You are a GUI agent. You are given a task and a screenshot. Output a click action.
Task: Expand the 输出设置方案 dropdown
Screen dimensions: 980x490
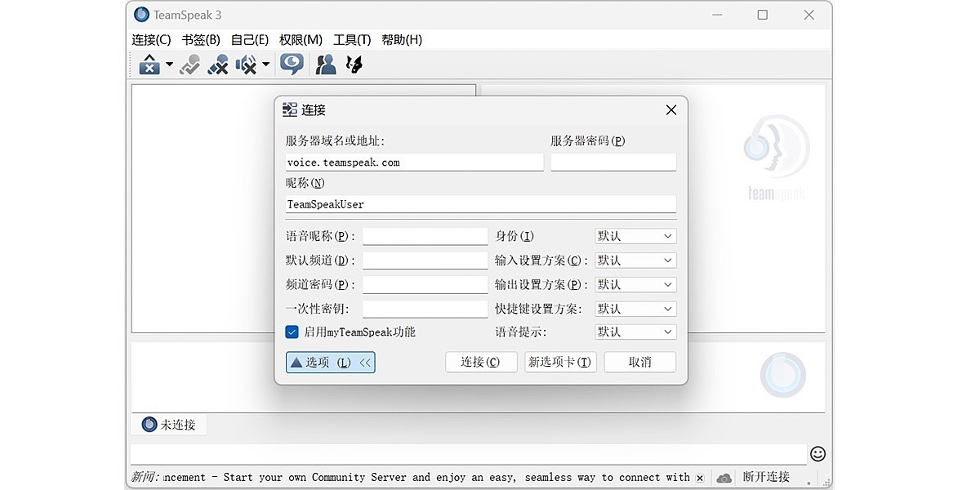pyautogui.click(x=635, y=284)
